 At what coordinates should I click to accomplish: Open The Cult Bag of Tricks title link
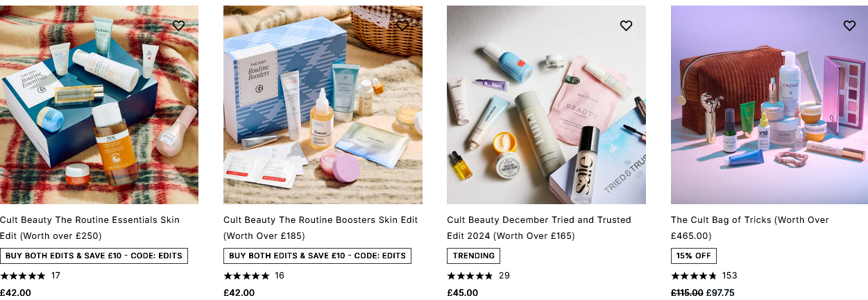pos(750,228)
